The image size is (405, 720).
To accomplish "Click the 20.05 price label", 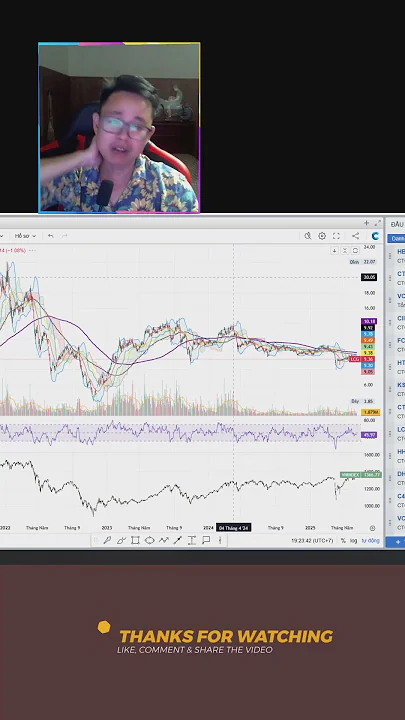I will [369, 277].
